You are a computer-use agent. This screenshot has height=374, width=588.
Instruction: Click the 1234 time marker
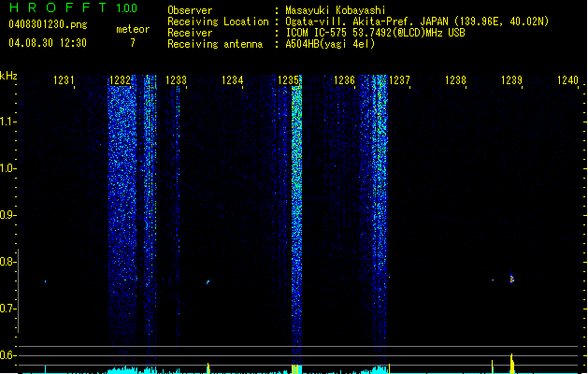click(232, 80)
